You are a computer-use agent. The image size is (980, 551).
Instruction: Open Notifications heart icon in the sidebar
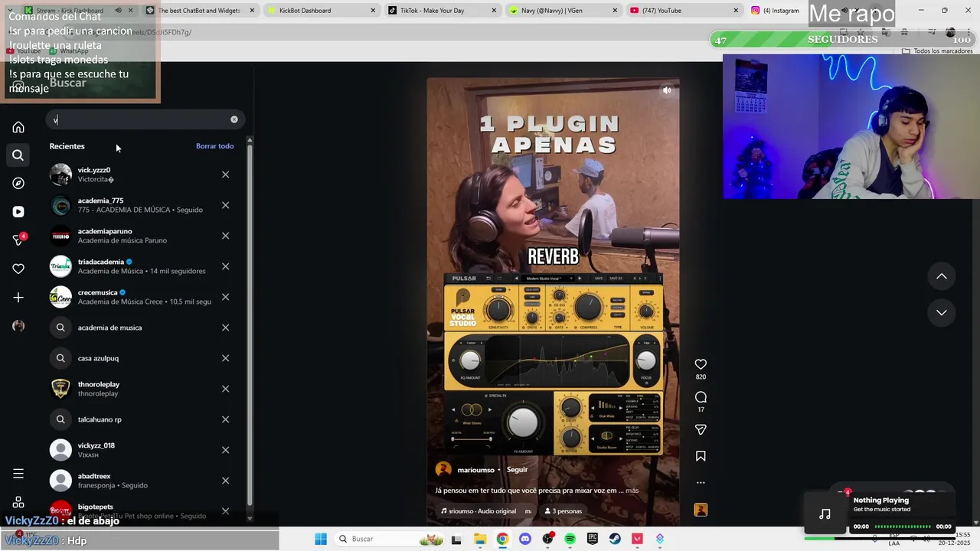tap(18, 269)
